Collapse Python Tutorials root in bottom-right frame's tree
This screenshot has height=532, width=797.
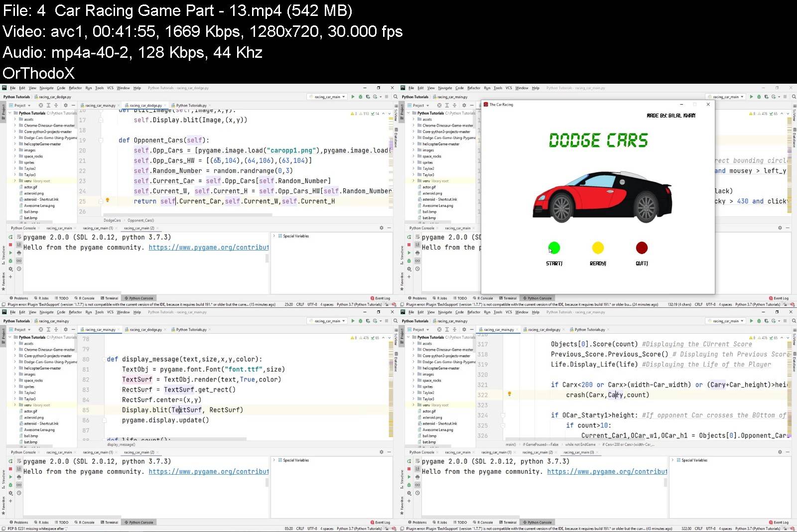pos(409,337)
